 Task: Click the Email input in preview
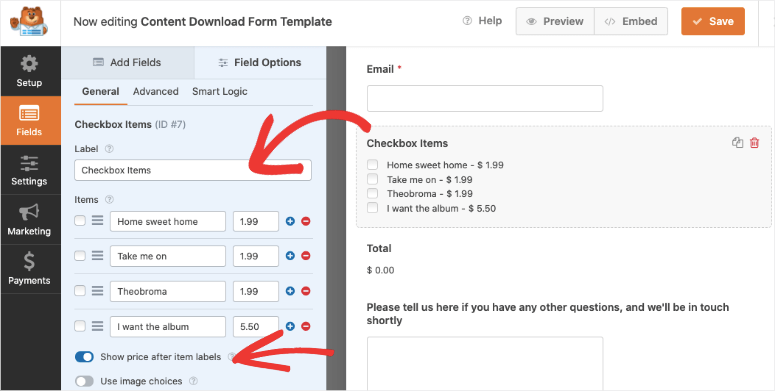pyautogui.click(x=485, y=98)
